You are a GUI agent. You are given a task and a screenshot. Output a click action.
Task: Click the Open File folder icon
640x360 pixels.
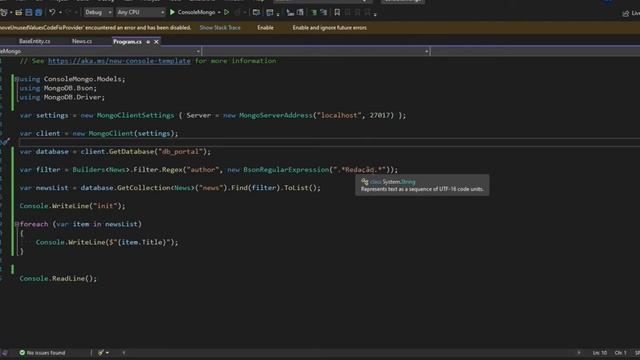18,13
